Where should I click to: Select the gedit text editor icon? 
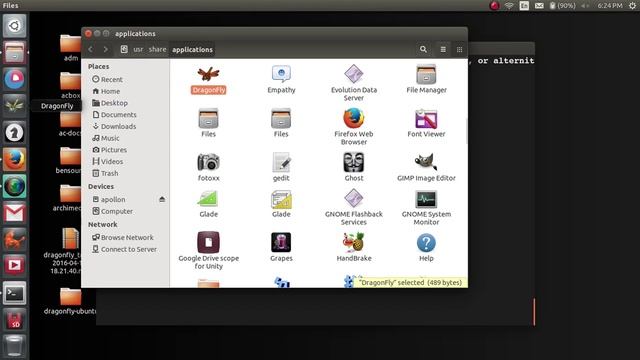click(281, 162)
